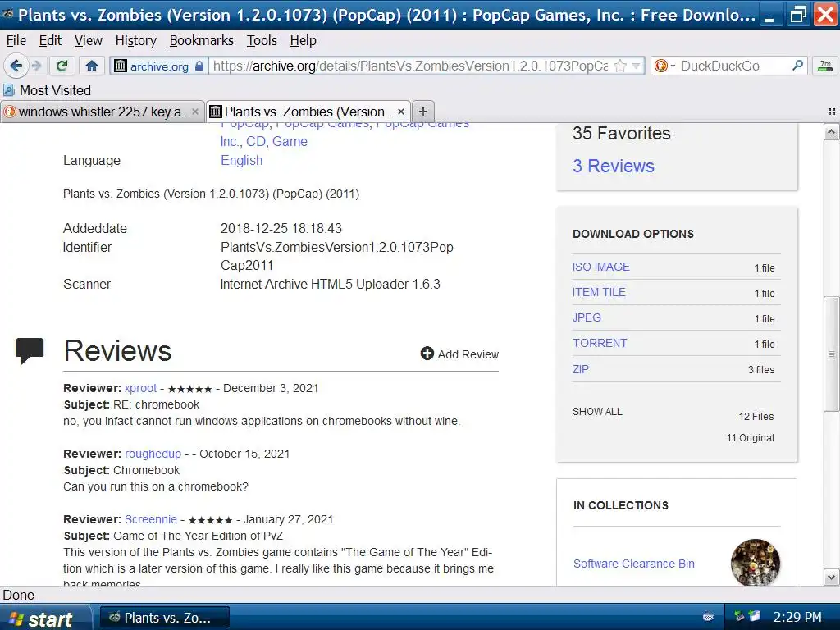Click the CD tag link

(256, 141)
